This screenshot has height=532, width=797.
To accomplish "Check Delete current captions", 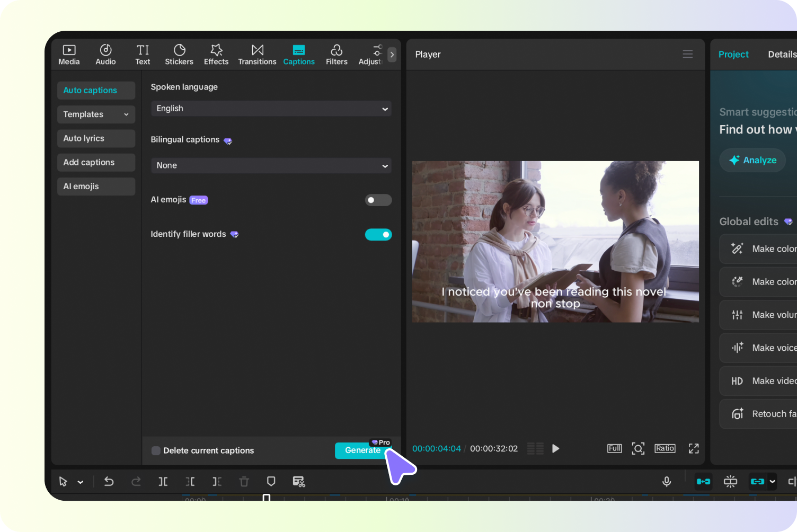I will (156, 450).
